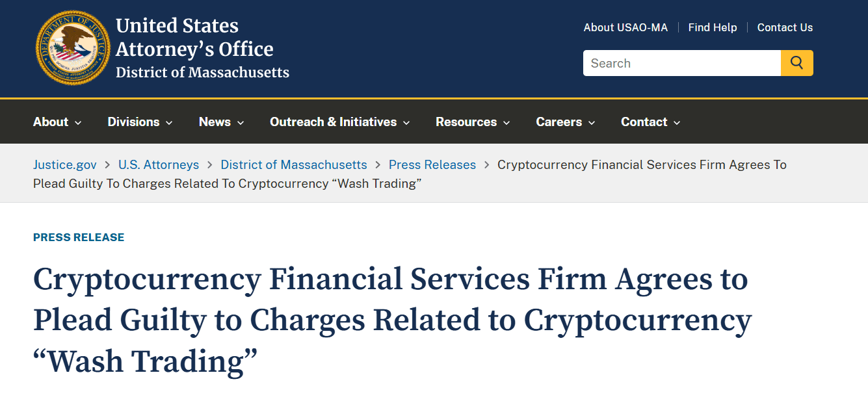868x401 pixels.
Task: Expand the Divisions navigation dropdown
Action: point(139,122)
